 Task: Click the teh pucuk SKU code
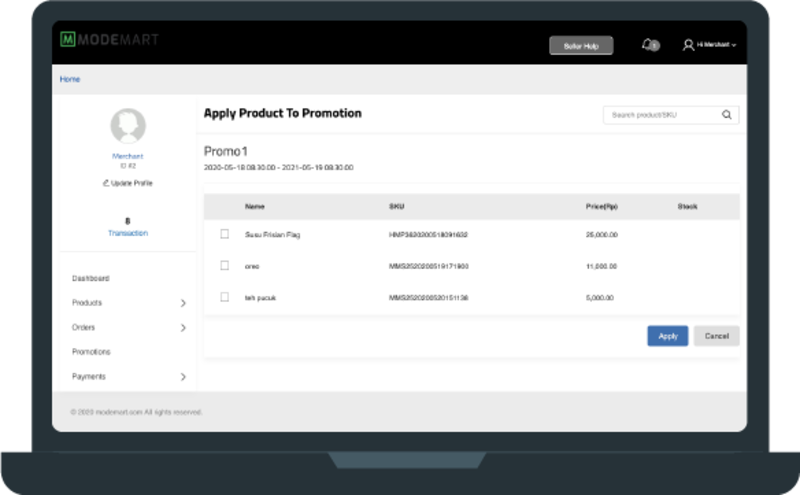429,298
